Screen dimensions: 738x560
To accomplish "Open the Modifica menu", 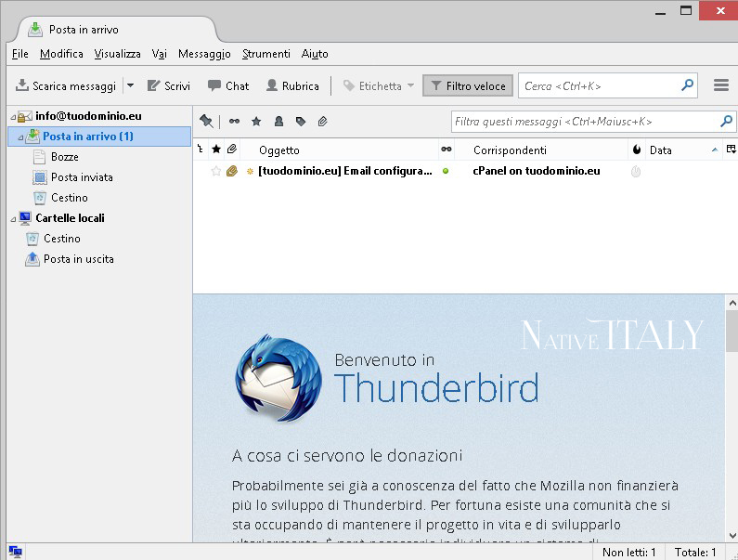I will click(x=61, y=54).
